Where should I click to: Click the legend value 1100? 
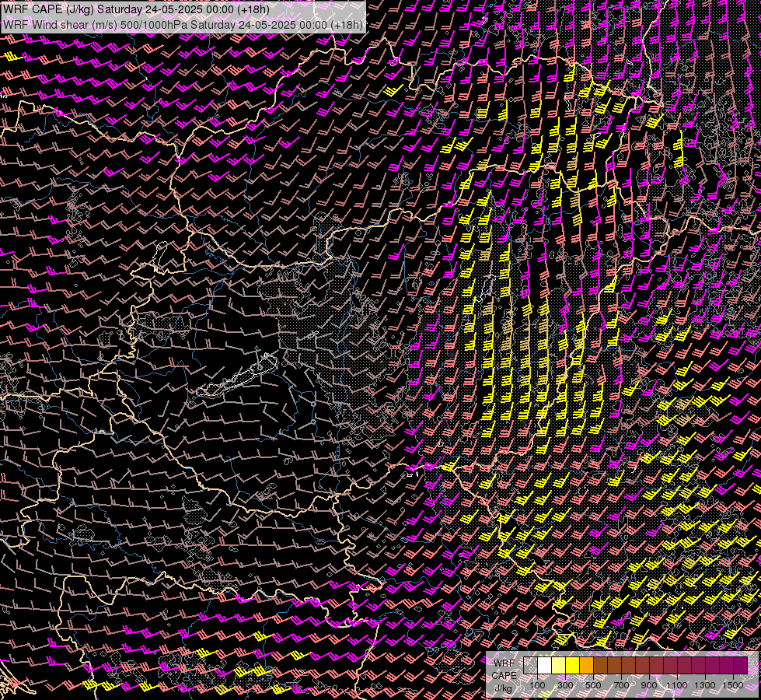[676, 685]
